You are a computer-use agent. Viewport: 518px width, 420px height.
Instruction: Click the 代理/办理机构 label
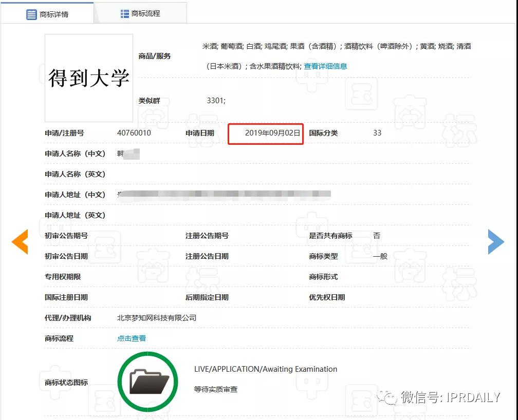(x=68, y=318)
